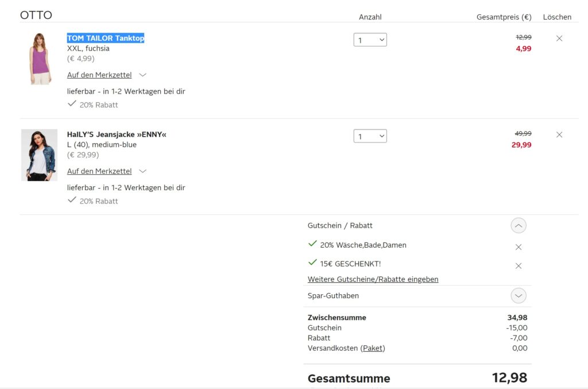Screen dimensions: 588x389
Task: Click the Rabatt amount -7,00
Action: (x=519, y=338)
